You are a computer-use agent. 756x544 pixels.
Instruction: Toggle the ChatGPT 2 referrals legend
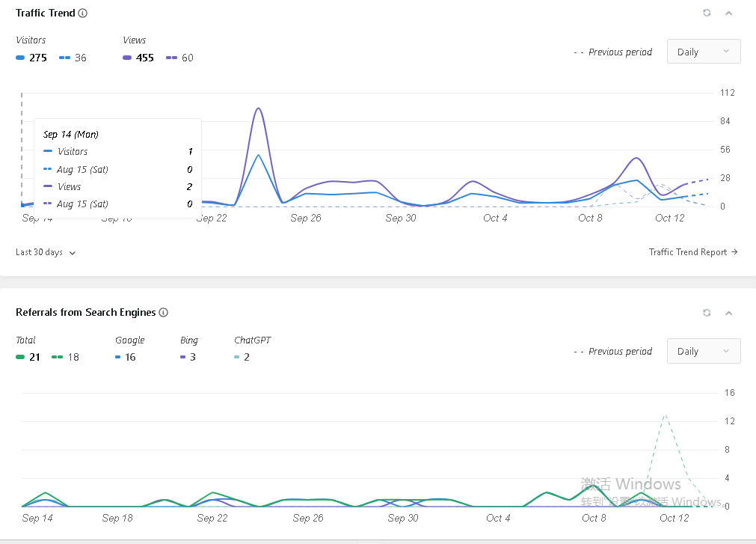pos(242,358)
